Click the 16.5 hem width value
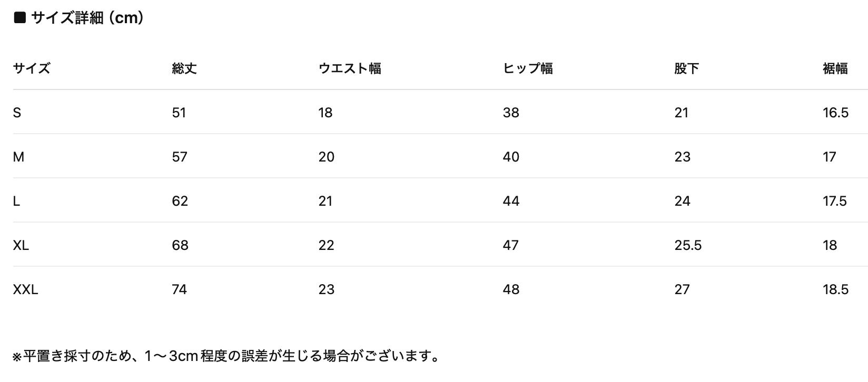The width and height of the screenshot is (868, 382). pyautogui.click(x=835, y=113)
